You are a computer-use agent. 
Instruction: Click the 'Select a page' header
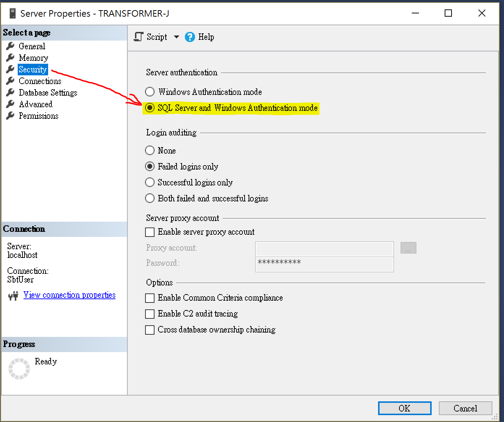point(27,33)
